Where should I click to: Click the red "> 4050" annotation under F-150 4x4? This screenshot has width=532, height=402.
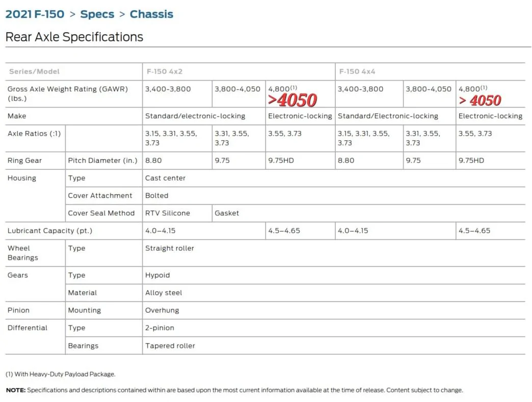pyautogui.click(x=480, y=100)
